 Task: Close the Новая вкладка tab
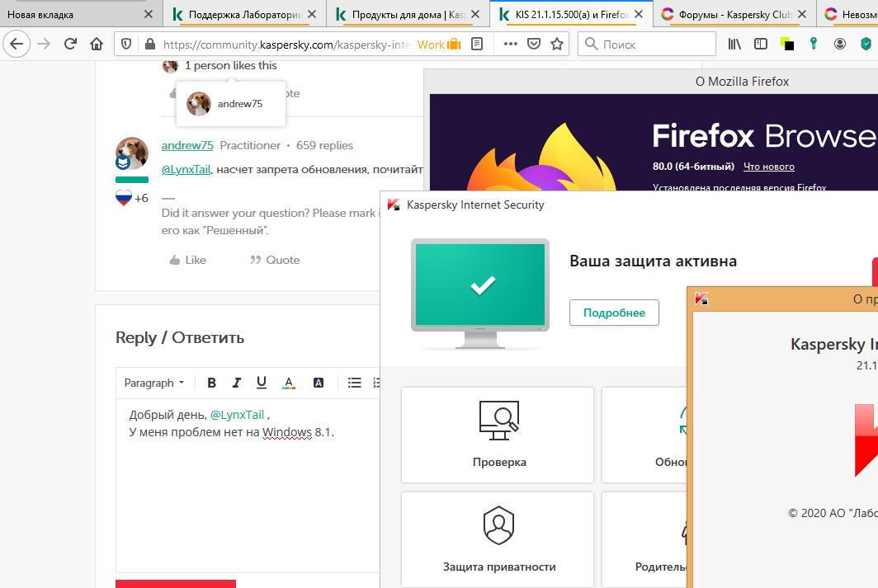[x=149, y=15]
